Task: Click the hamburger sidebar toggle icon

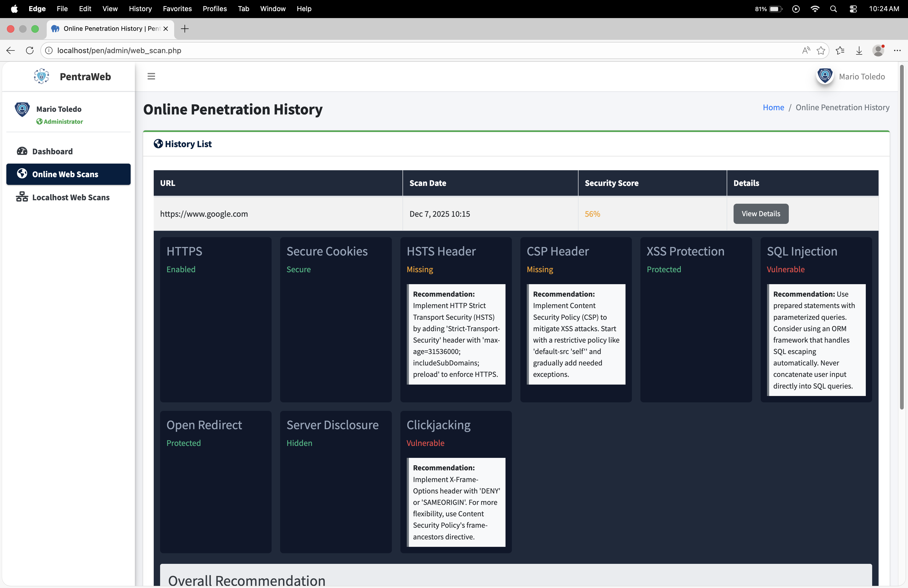Action: coord(151,76)
